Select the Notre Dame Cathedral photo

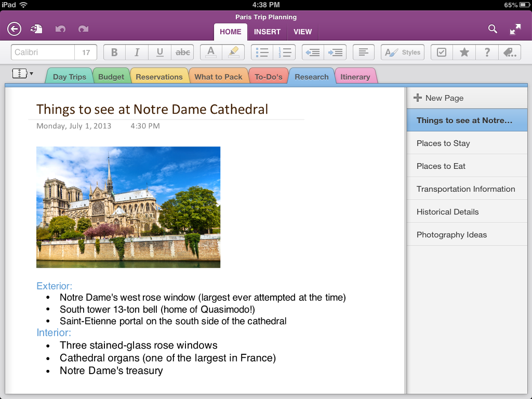pyautogui.click(x=128, y=207)
